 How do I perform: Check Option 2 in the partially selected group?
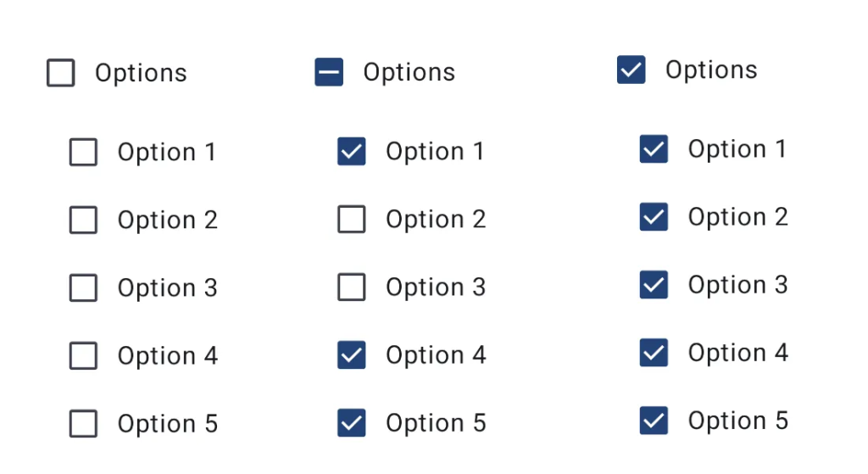click(x=352, y=220)
